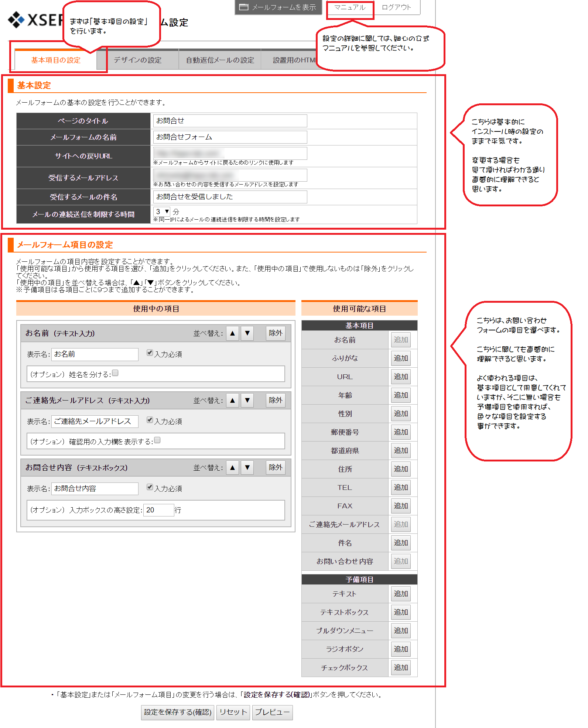The image size is (588, 728).
Task: Add 性別 item with 追加
Action: point(401,413)
